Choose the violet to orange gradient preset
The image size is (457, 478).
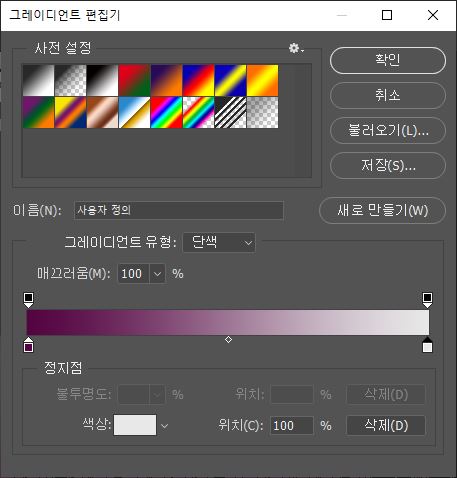coord(166,80)
